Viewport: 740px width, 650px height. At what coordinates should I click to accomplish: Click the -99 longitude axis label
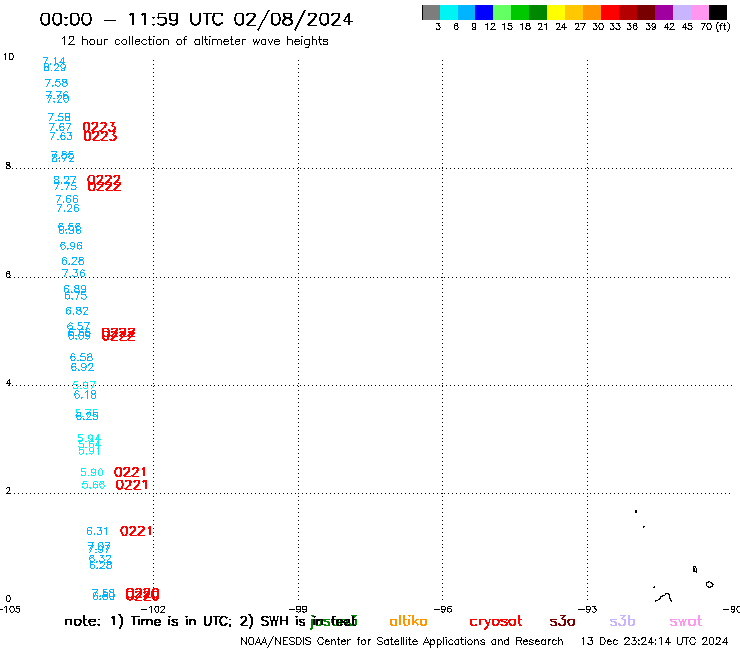click(x=298, y=609)
